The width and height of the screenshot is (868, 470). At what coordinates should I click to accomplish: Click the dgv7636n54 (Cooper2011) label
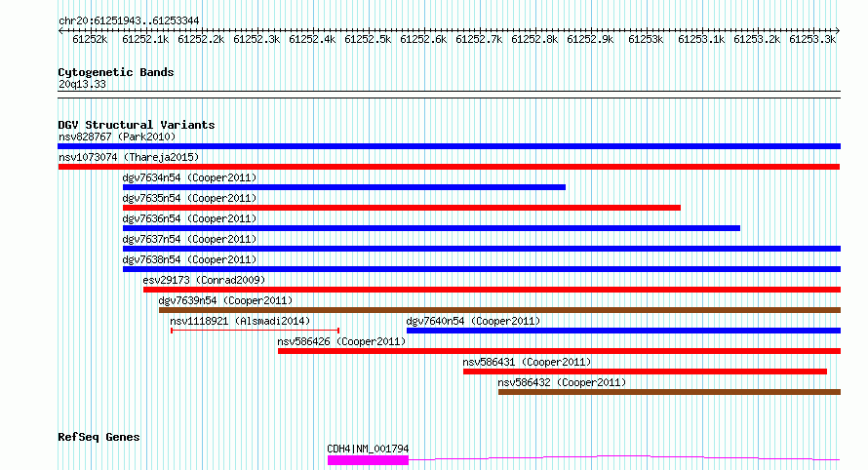click(x=189, y=218)
